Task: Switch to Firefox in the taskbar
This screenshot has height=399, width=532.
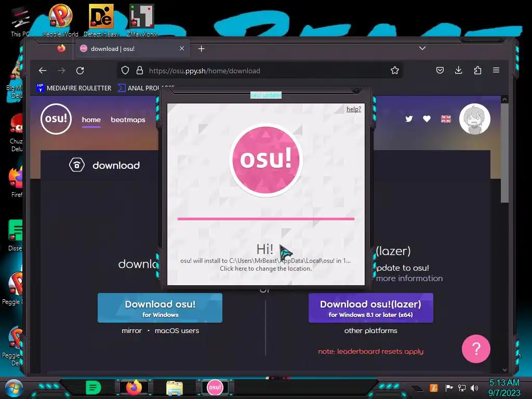Action: click(134, 388)
